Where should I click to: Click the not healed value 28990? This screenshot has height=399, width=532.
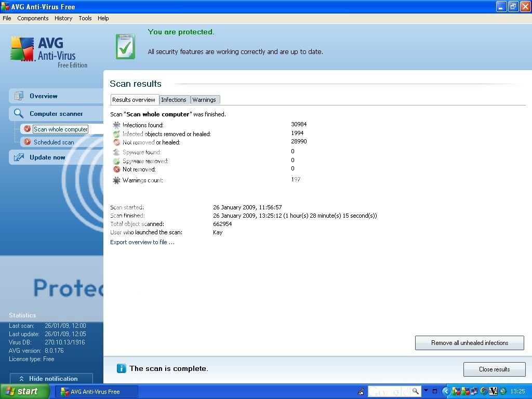299,141
